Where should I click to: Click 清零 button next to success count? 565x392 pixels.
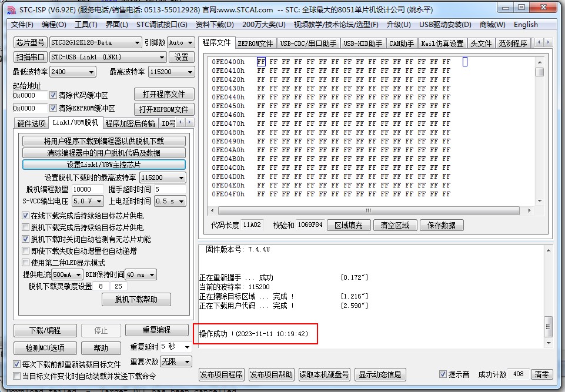point(541,374)
